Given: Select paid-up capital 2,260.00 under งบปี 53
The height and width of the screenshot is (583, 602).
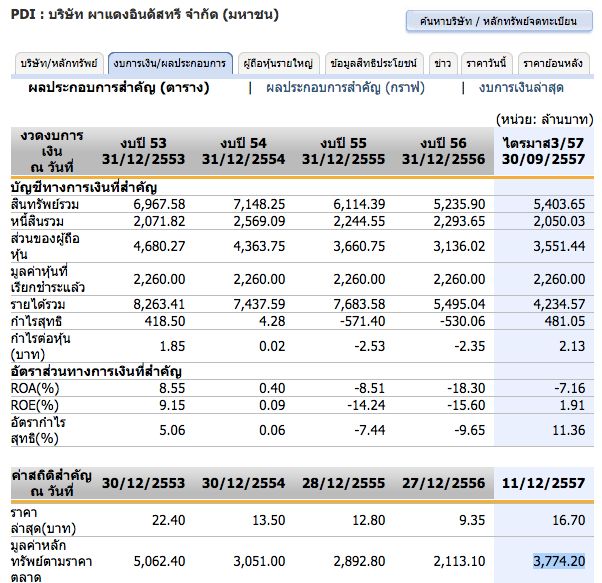Looking at the screenshot, I should [x=159, y=279].
